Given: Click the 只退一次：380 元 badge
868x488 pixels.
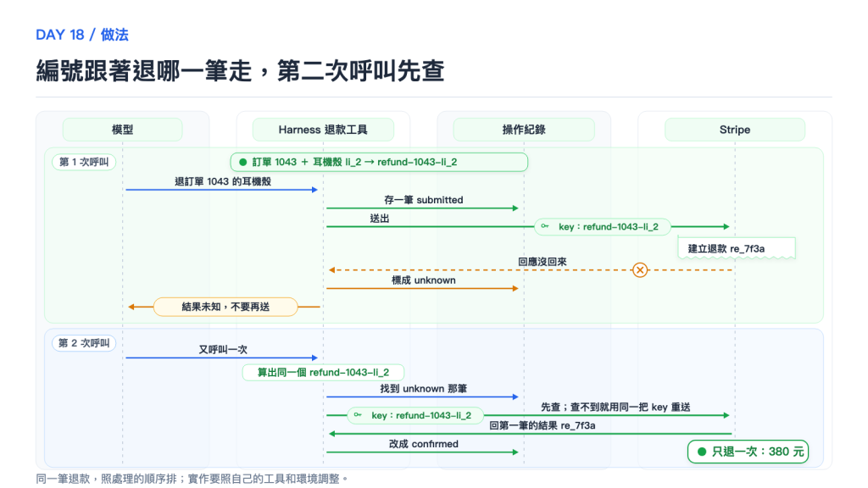Looking at the screenshot, I should 748,452.
